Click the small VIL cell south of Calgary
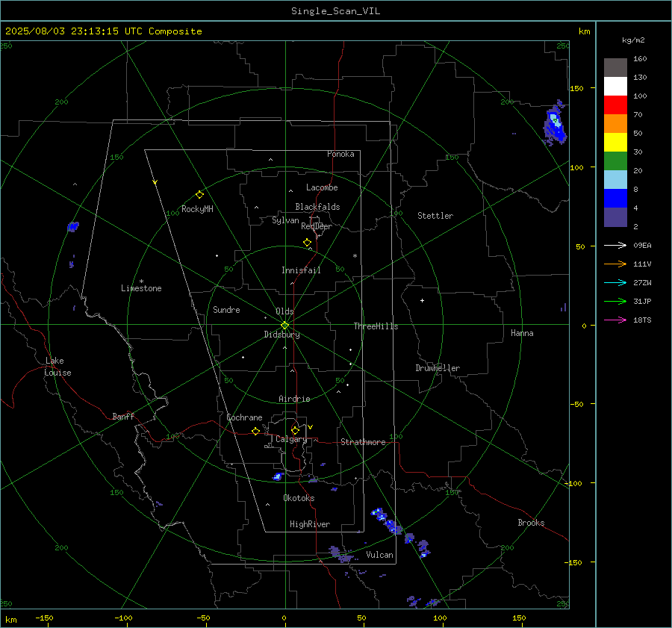The width and height of the screenshot is (672, 628). tap(279, 476)
